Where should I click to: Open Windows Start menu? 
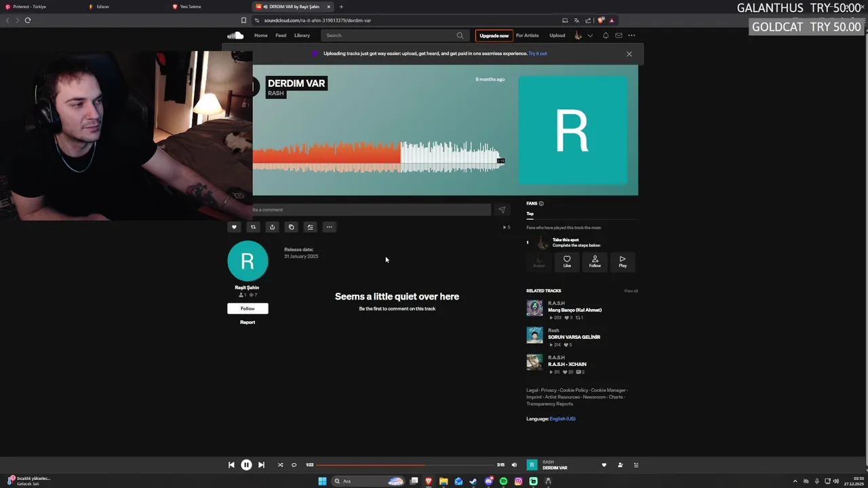coord(322,481)
